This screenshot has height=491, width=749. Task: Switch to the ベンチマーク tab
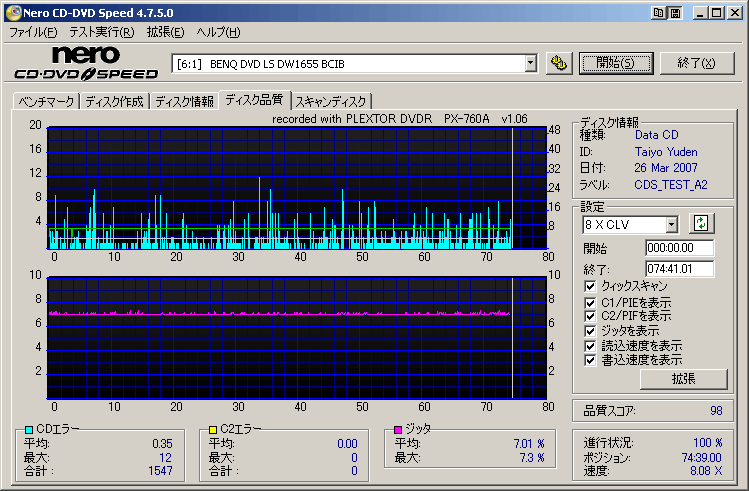click(46, 102)
